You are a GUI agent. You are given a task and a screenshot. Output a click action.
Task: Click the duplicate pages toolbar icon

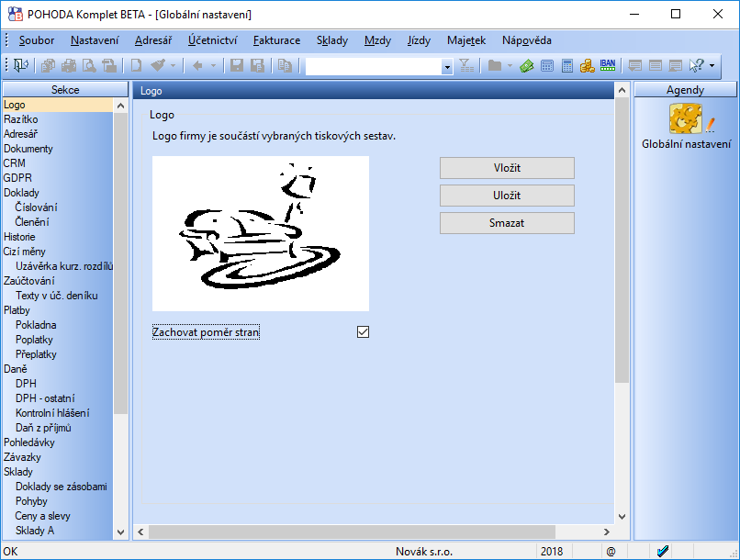pos(285,65)
